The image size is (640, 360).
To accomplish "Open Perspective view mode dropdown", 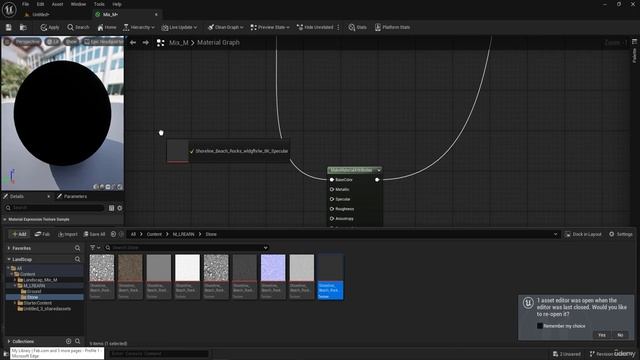I will pos(28,42).
